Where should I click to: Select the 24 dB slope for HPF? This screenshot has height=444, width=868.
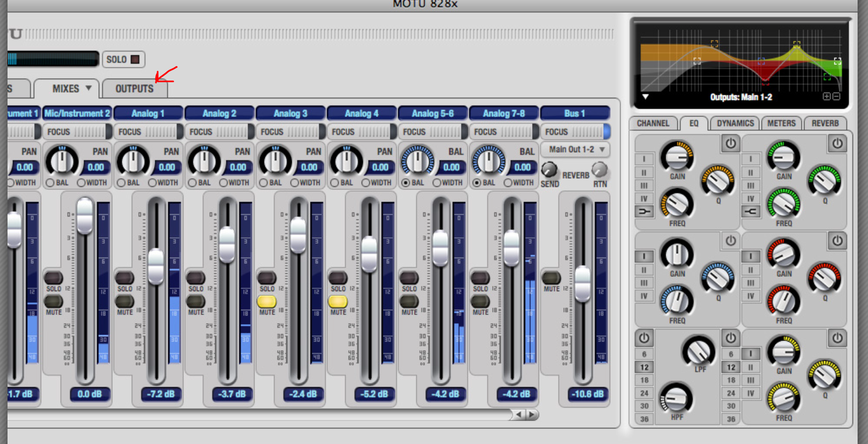pyautogui.click(x=644, y=393)
